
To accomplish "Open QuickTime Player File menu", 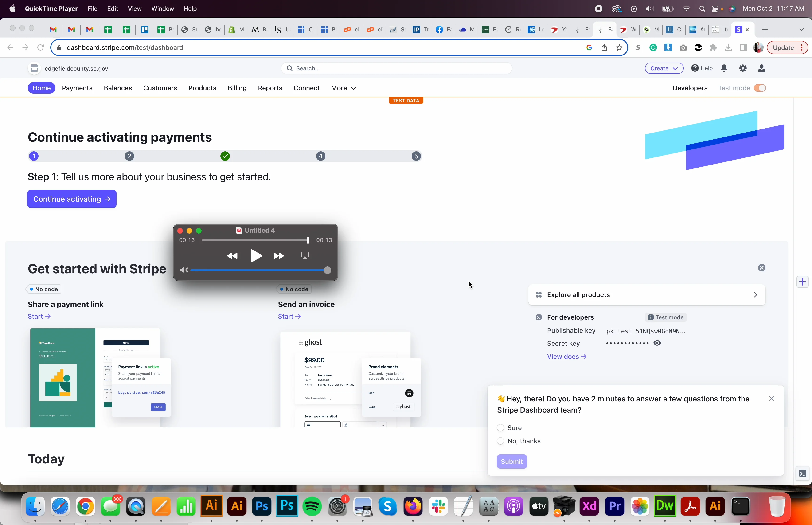I will coord(92,8).
